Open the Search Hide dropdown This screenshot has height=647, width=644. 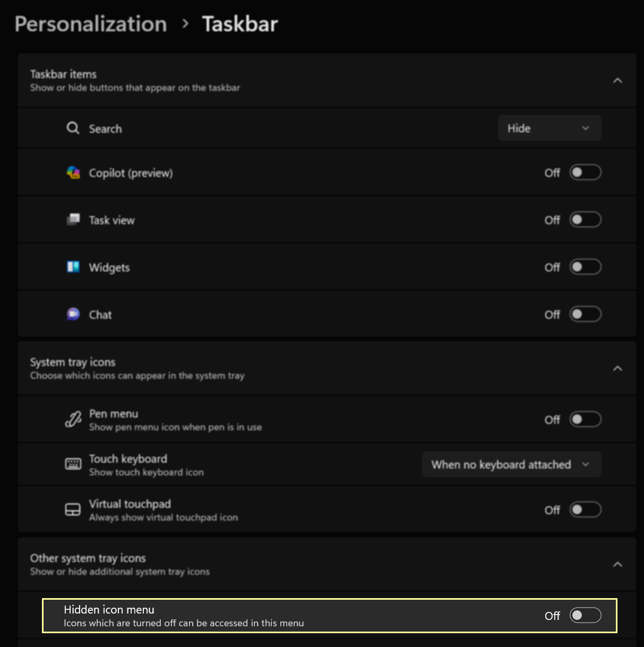click(549, 128)
